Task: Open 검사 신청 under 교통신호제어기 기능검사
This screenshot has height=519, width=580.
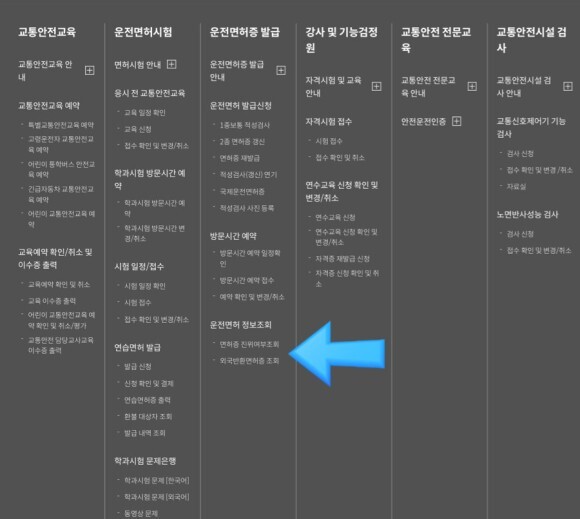Action: click(x=520, y=154)
